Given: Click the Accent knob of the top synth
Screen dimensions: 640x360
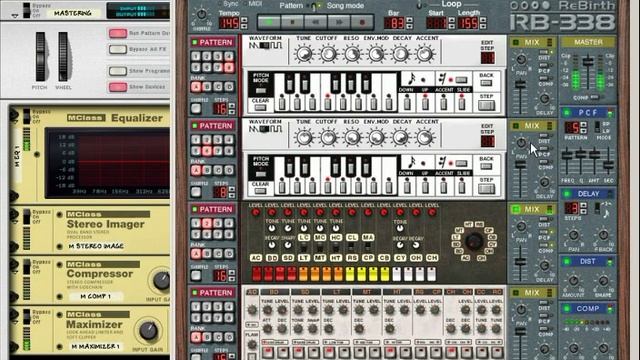Looking at the screenshot, I should pyautogui.click(x=425, y=54).
